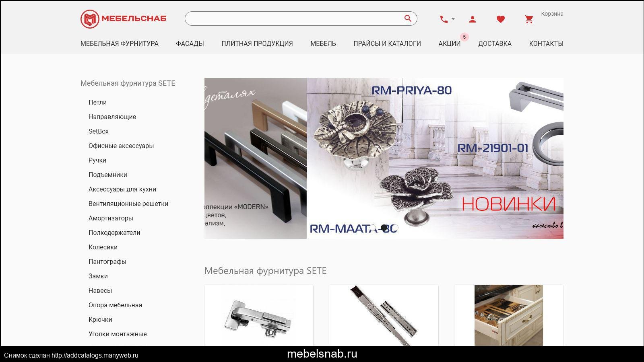
Task: Open the Контакты menu item
Action: click(546, 43)
